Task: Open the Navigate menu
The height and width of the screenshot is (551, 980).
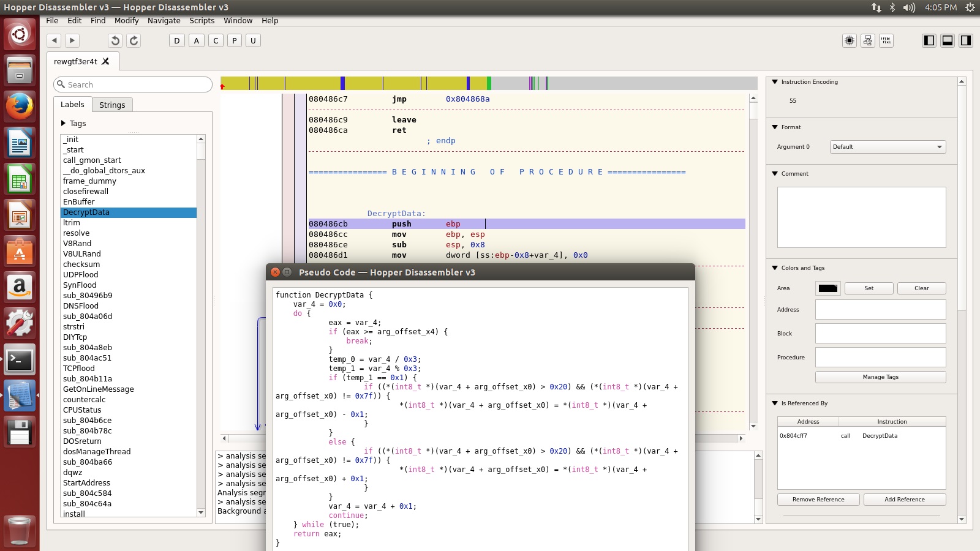Action: pyautogui.click(x=164, y=20)
